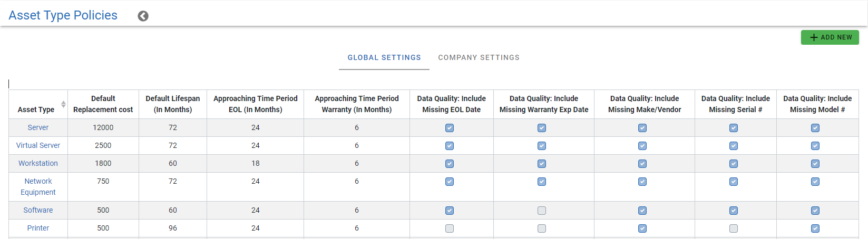Uncheck Missing Make/Vendor for Virtual Server
Image resolution: width=868 pixels, height=239 pixels.
point(642,146)
